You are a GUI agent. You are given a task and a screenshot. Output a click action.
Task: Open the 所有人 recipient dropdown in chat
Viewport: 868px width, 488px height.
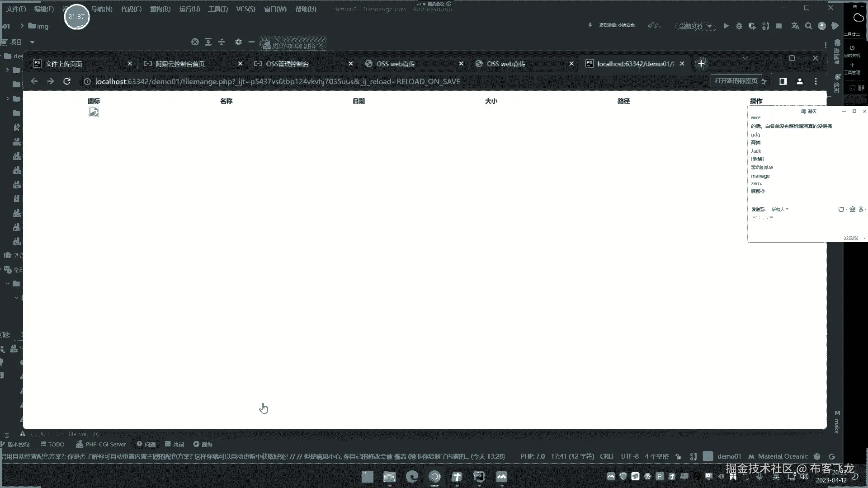(x=779, y=209)
